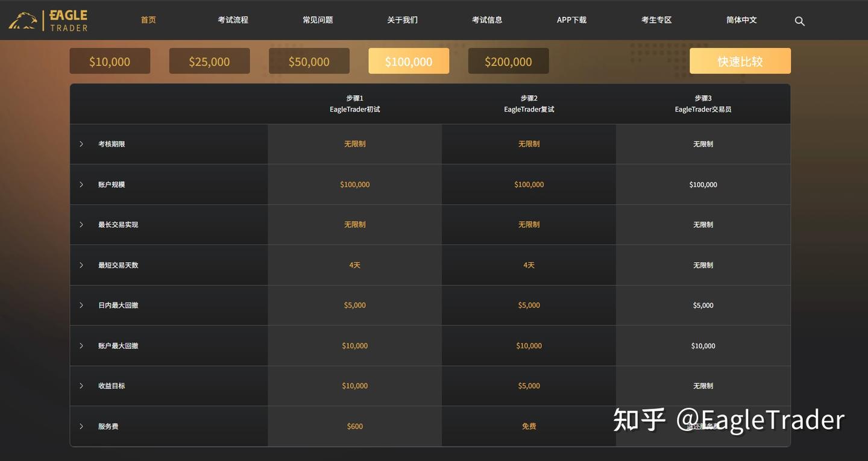Click the 账户规模 row label
Viewport: 868px width, 461px height.
tap(112, 184)
